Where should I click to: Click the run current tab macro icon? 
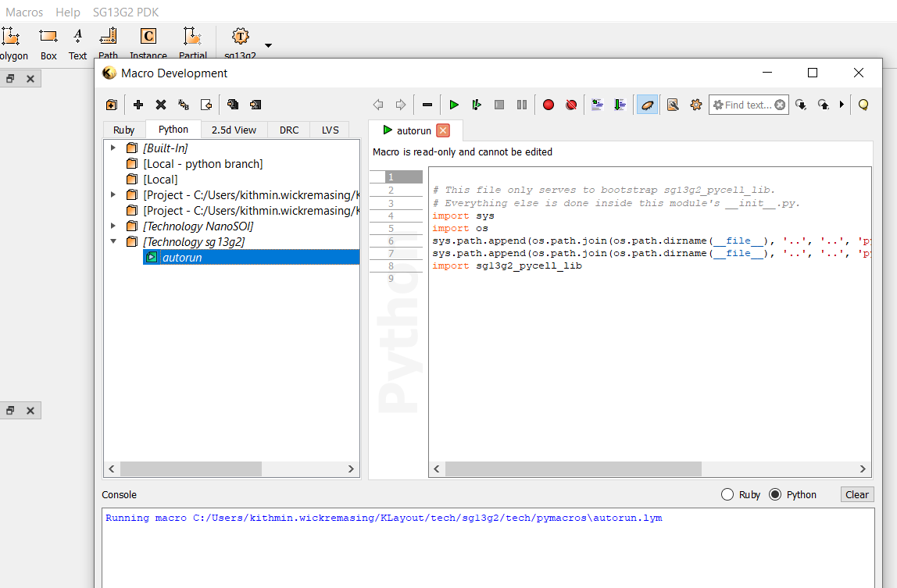tap(477, 105)
